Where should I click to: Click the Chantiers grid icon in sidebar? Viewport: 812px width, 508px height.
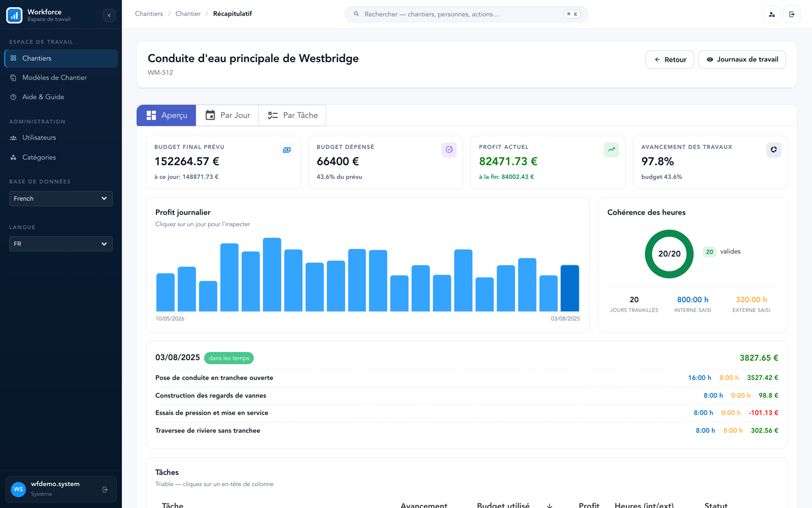point(14,58)
